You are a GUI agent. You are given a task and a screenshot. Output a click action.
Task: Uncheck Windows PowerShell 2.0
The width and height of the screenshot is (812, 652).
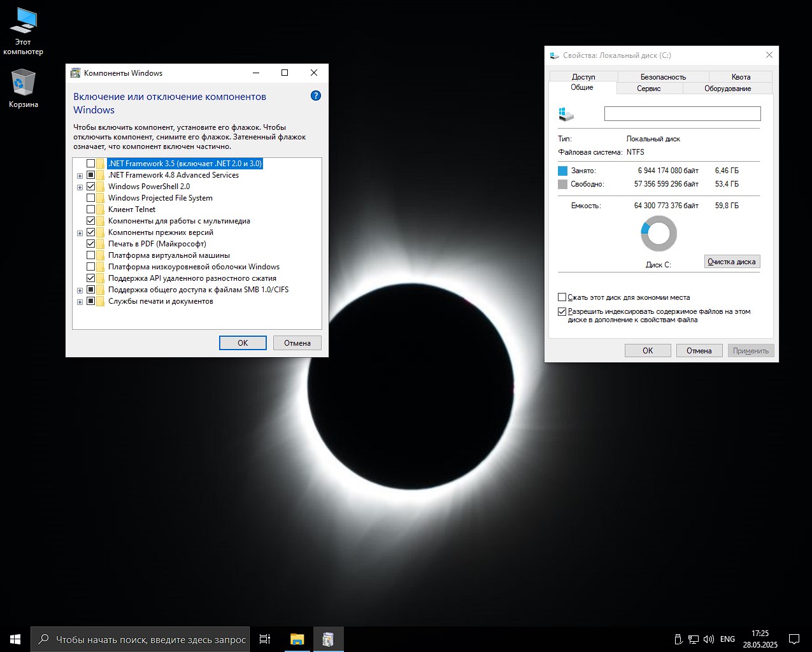pyautogui.click(x=90, y=187)
